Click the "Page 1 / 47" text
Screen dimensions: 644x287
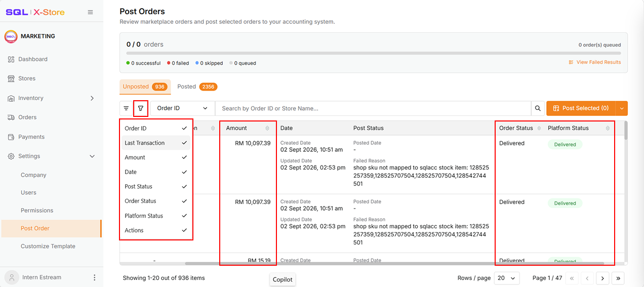(547, 278)
